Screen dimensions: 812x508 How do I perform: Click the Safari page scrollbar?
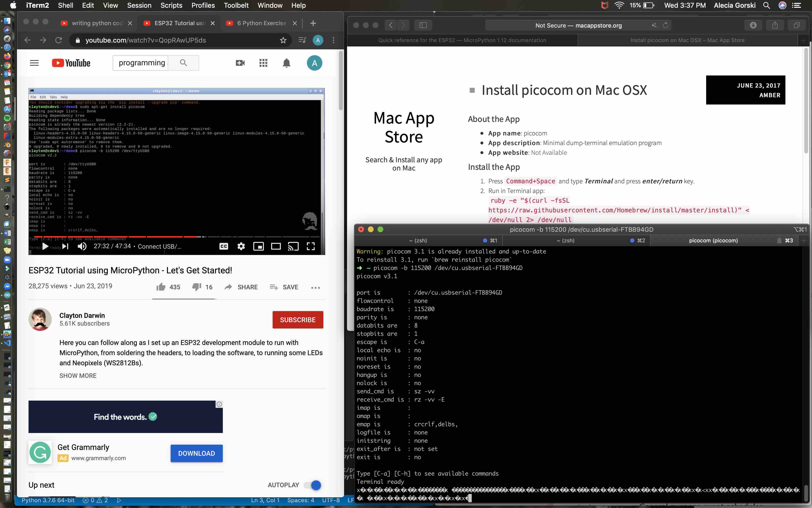tap(806, 101)
